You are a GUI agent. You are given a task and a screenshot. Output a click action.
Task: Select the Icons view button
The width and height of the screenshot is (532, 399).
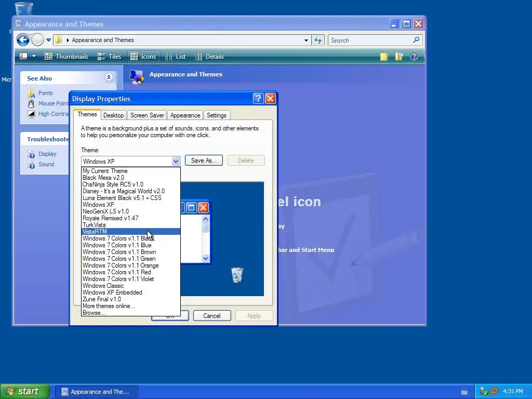pos(143,57)
